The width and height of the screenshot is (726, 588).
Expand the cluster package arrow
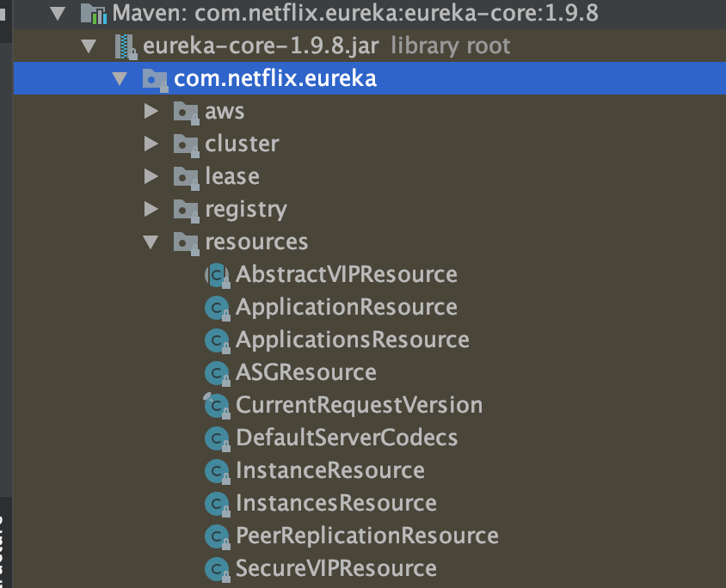[151, 144]
